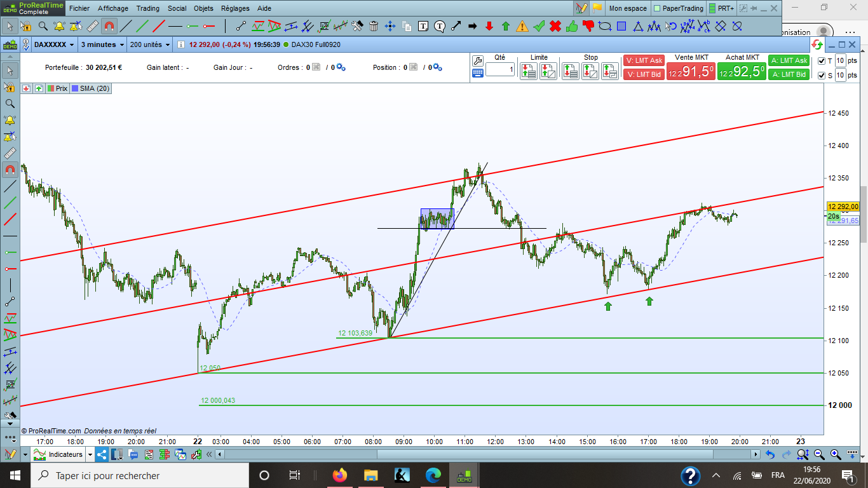
Task: Toggle the T take-profit checkbox
Action: (x=822, y=61)
